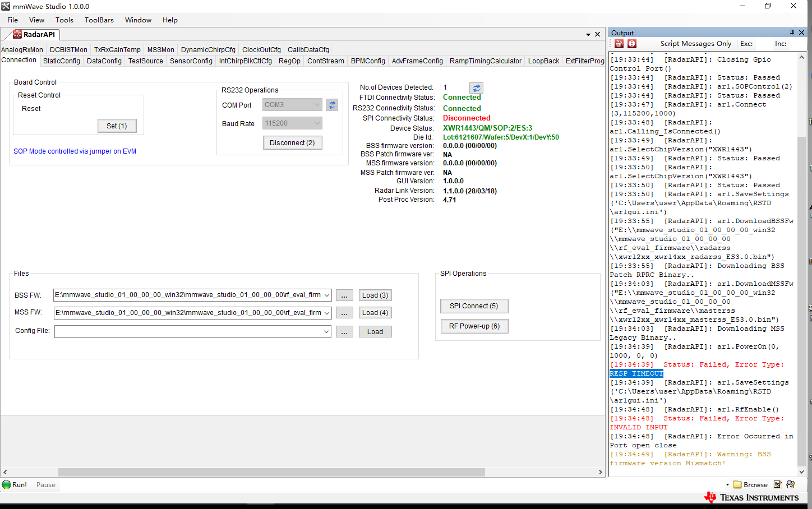Switch to the LoopBack tab
Viewport: 812px width, 509px height.
(x=544, y=61)
